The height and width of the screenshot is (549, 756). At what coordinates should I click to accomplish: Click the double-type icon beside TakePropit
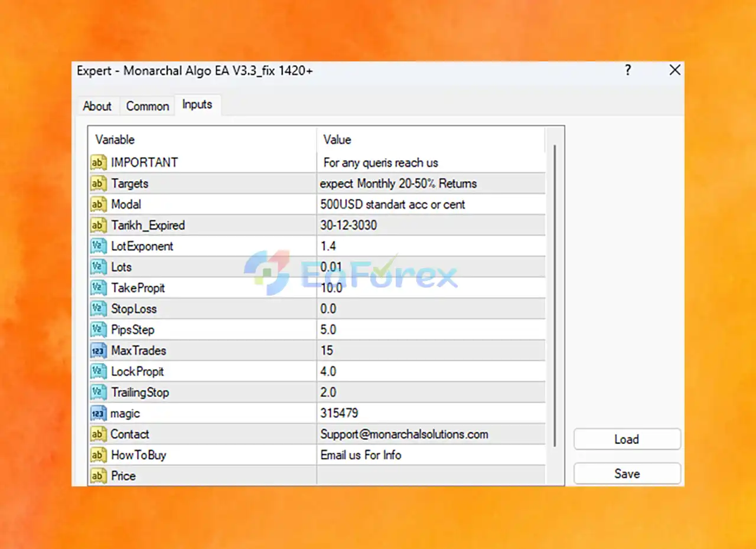[98, 288]
